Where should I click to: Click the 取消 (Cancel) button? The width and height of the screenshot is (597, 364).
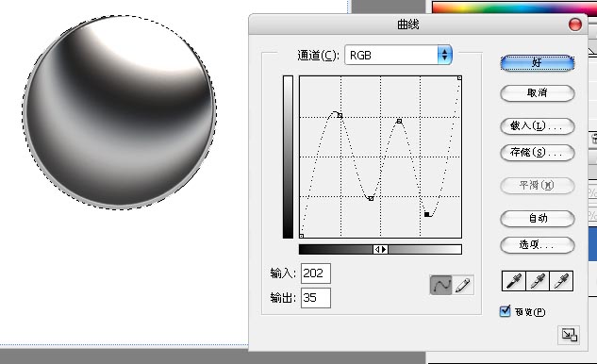(538, 93)
